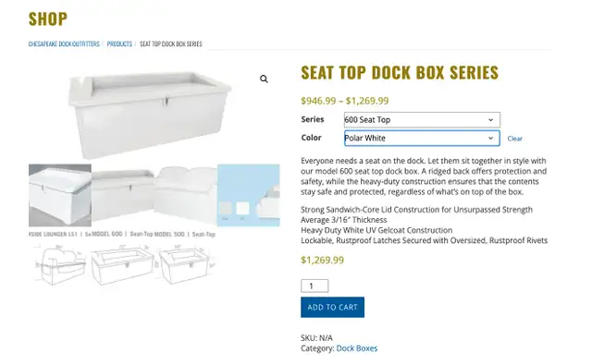Viewport: 592px width, 364px height.
Task: Select the dockside lounger line drawing thumbnail
Action: [x=59, y=263]
